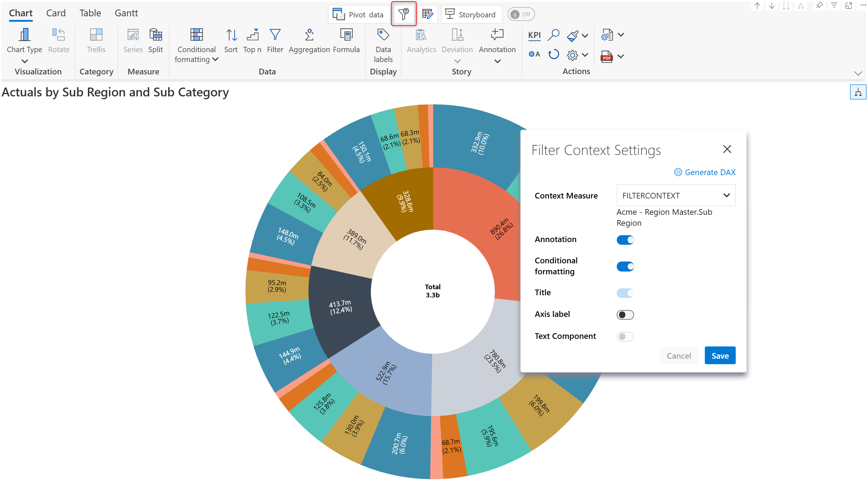Click the Generate DAX link
The width and height of the screenshot is (868, 487).
(705, 172)
